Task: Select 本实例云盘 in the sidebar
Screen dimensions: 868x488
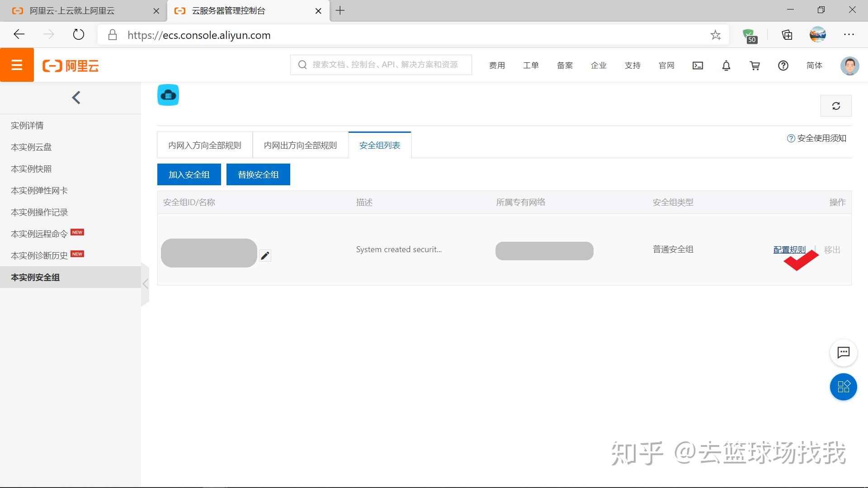Action: [31, 147]
